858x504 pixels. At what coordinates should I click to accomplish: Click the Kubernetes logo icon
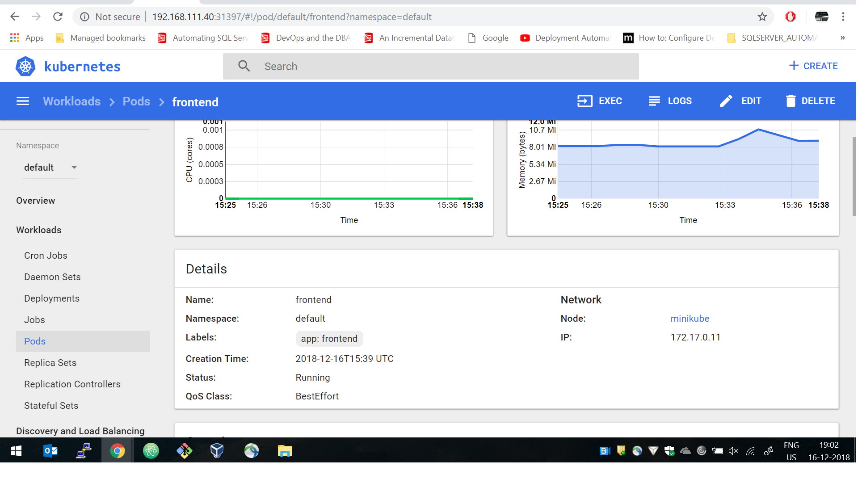coord(25,67)
